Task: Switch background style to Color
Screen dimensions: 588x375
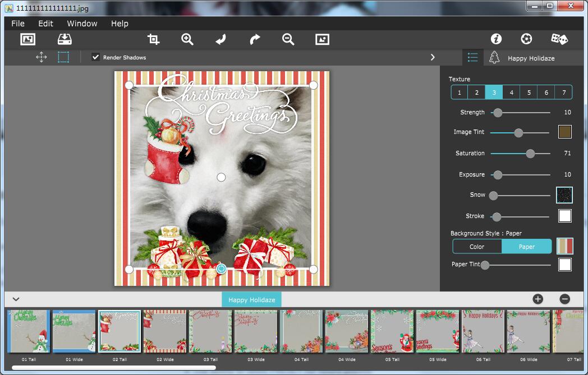Action: 477,247
